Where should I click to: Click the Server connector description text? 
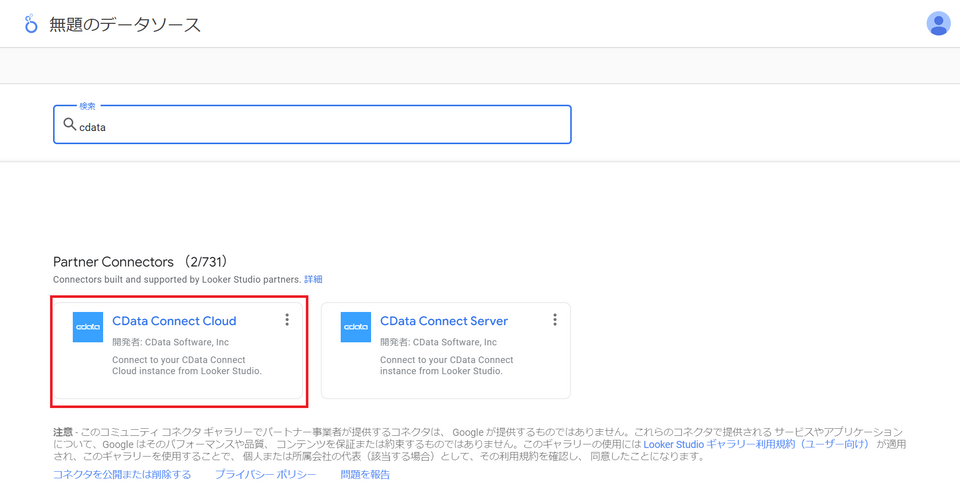pos(446,366)
